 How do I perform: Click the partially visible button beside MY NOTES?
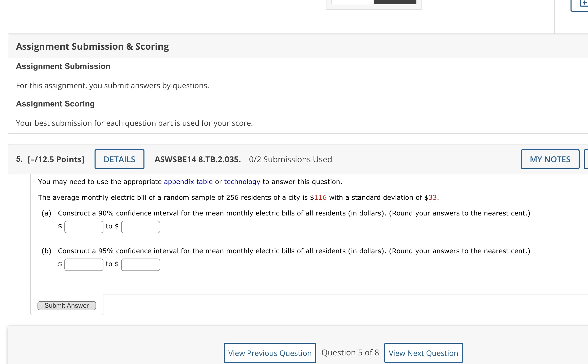pos(586,159)
